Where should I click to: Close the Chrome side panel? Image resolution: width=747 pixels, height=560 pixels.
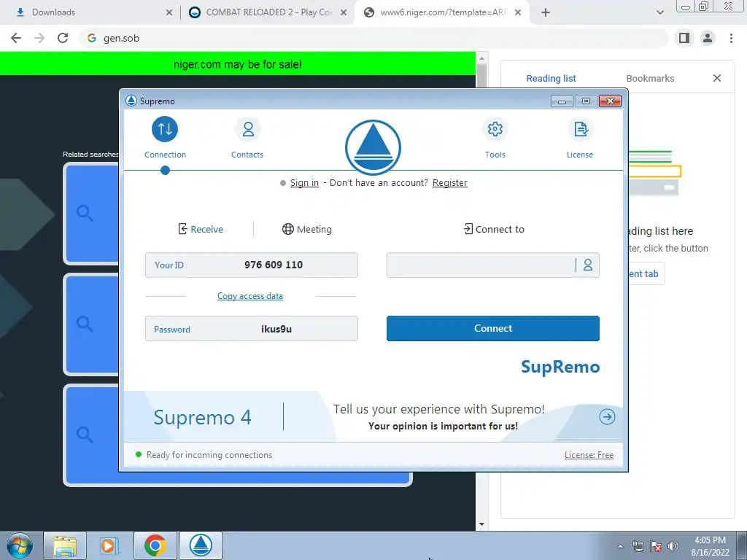tap(717, 78)
